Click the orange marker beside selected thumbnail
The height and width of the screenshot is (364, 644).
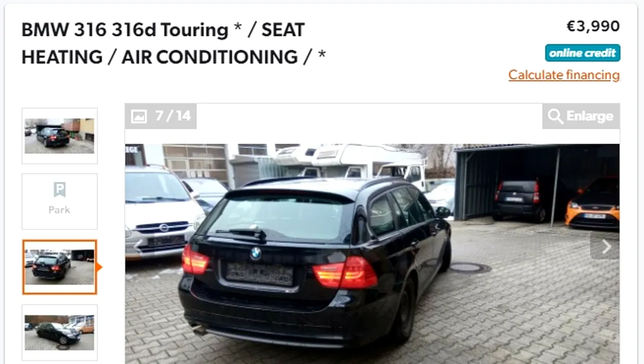coord(99,267)
